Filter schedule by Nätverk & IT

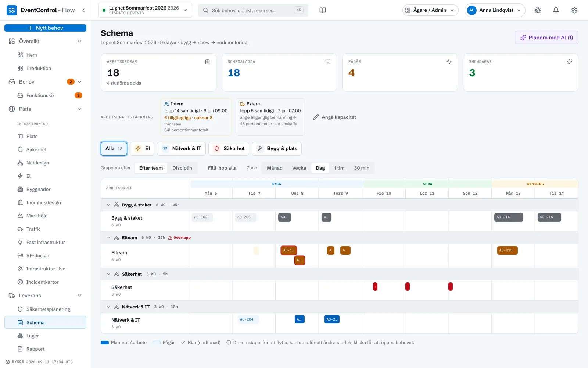click(x=182, y=149)
